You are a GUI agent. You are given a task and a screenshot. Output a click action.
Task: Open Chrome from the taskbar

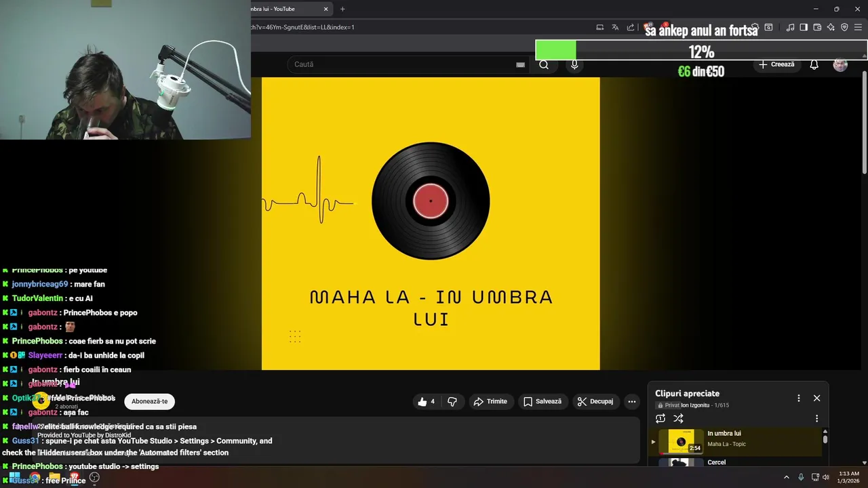click(34, 477)
